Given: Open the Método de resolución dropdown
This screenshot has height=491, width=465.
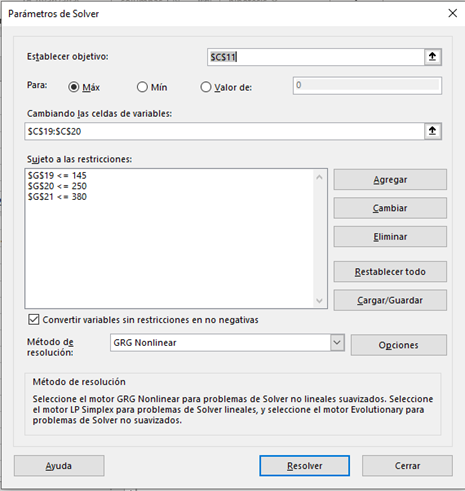Looking at the screenshot, I should pos(337,343).
